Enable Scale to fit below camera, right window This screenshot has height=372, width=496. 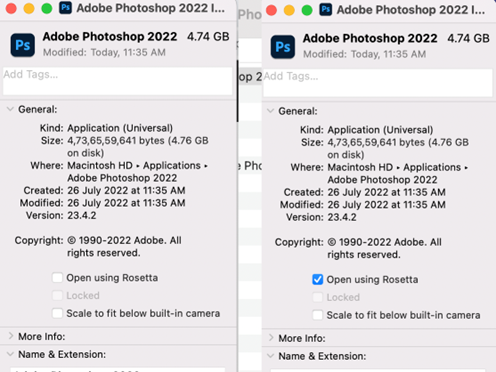pyautogui.click(x=318, y=315)
